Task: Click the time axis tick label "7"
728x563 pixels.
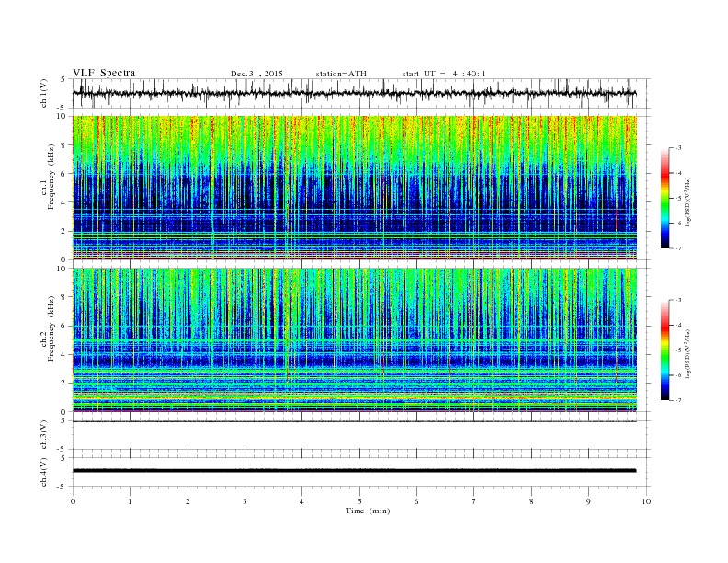Action: click(x=474, y=501)
